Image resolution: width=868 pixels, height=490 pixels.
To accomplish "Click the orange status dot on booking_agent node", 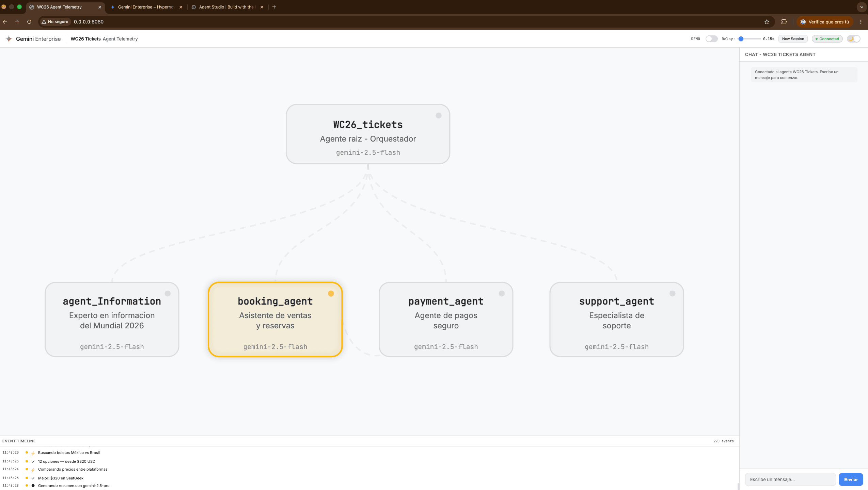I will coord(331,293).
